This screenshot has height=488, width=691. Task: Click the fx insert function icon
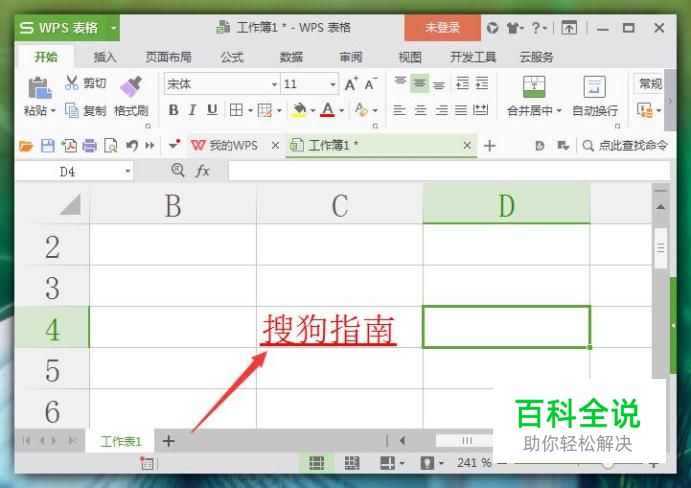202,171
